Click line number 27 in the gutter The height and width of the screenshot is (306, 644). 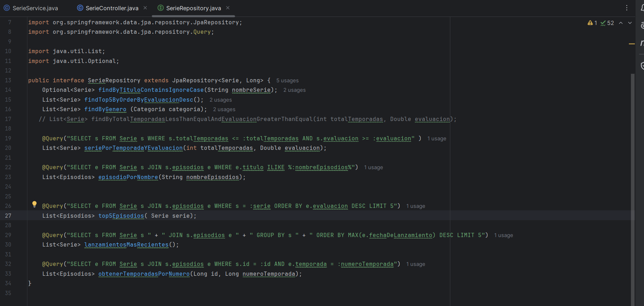click(8, 216)
